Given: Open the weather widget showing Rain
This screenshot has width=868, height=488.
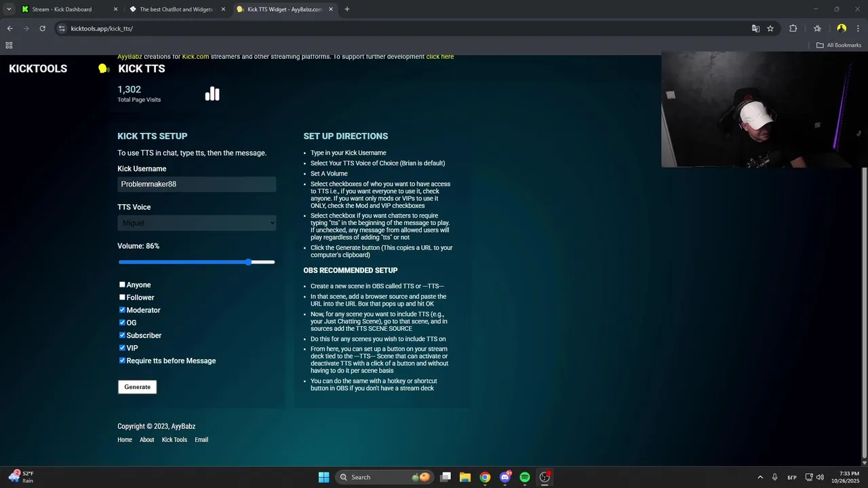Looking at the screenshot, I should point(20,477).
